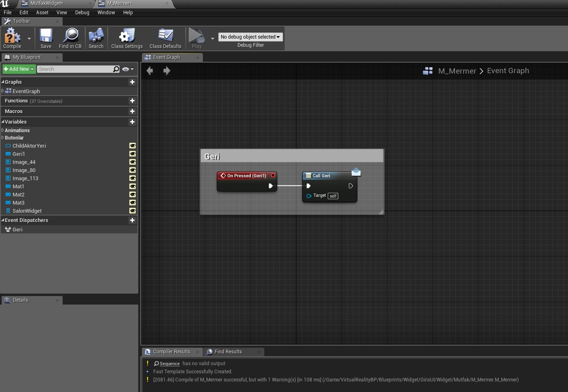Screen dimensions: 568x392
Task: Click the Add New button
Action: click(x=19, y=69)
